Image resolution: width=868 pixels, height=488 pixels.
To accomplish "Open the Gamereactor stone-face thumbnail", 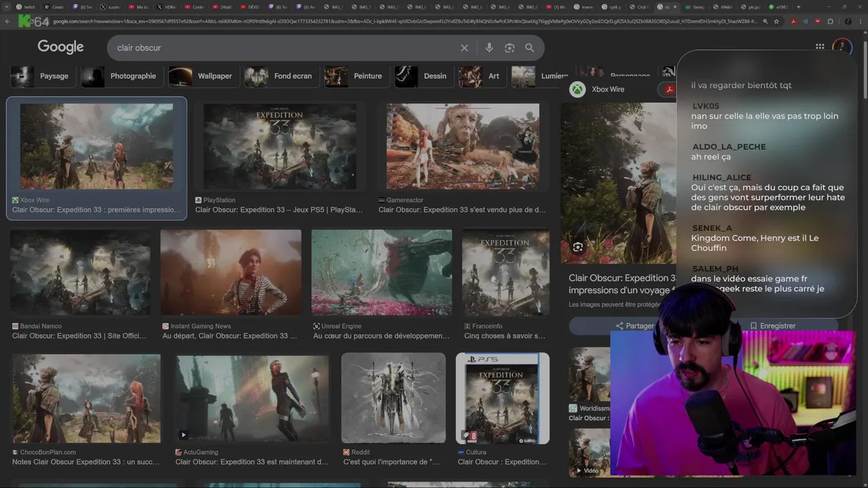I will (462, 146).
